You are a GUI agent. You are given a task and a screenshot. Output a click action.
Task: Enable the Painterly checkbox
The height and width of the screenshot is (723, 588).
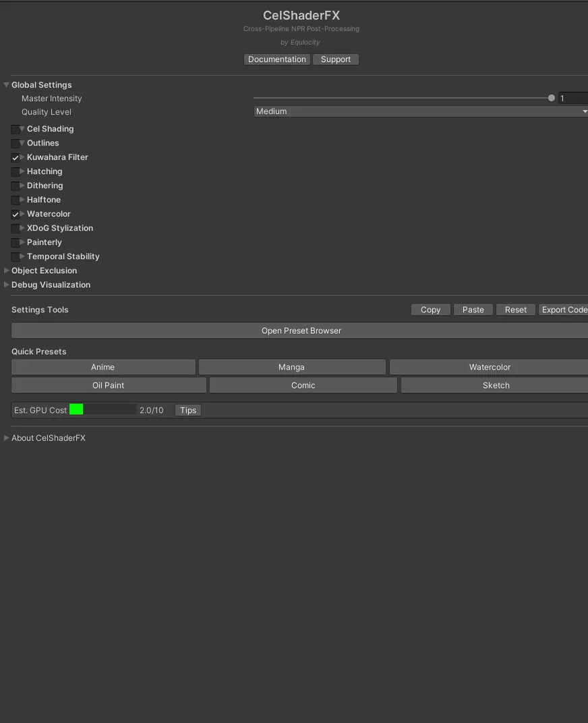(x=16, y=243)
